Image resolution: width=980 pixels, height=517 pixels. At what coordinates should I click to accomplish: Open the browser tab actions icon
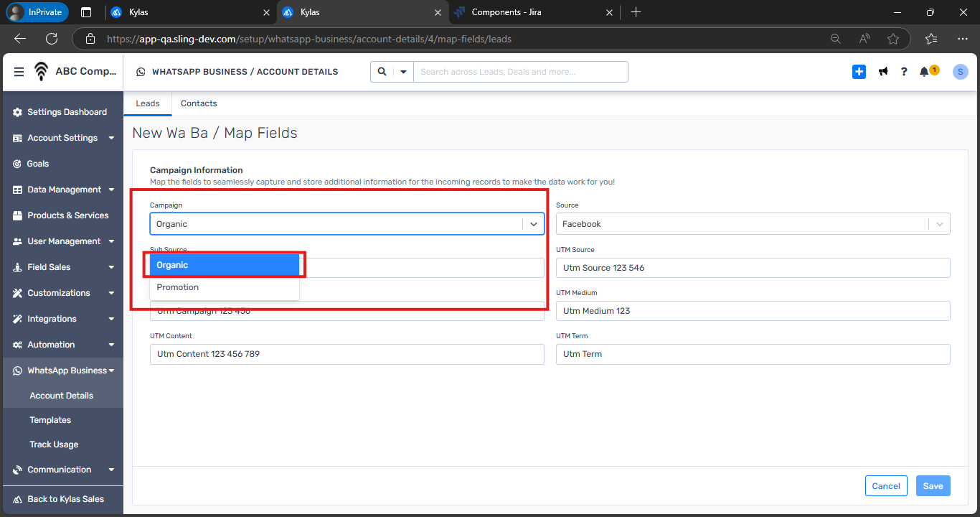pyautogui.click(x=86, y=12)
